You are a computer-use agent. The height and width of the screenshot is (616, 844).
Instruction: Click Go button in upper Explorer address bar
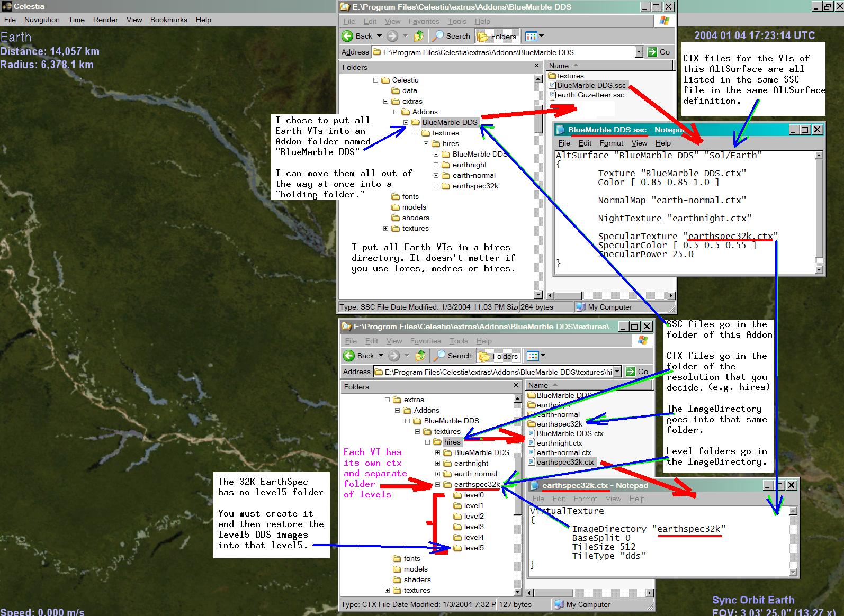coord(659,52)
